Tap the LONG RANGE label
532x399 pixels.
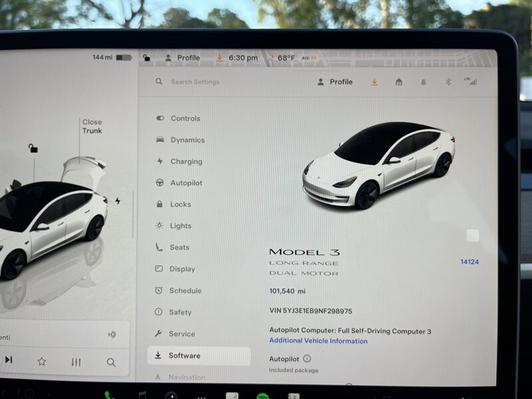(x=304, y=263)
